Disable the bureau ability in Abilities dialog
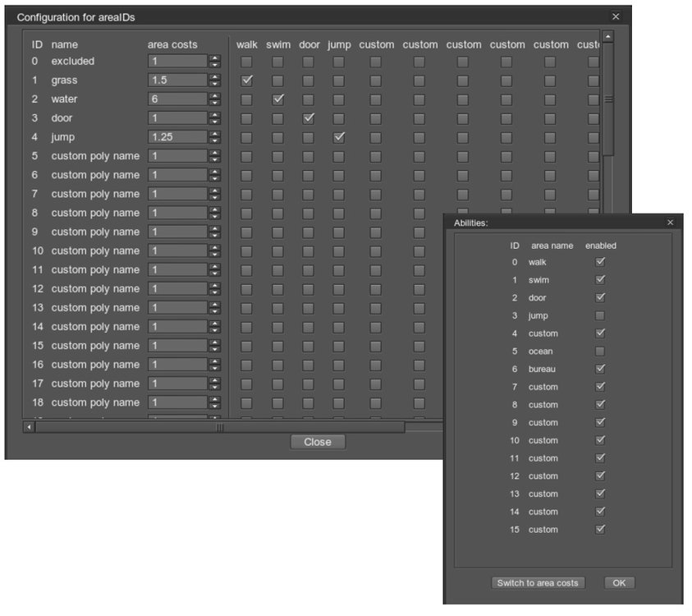 599,369
